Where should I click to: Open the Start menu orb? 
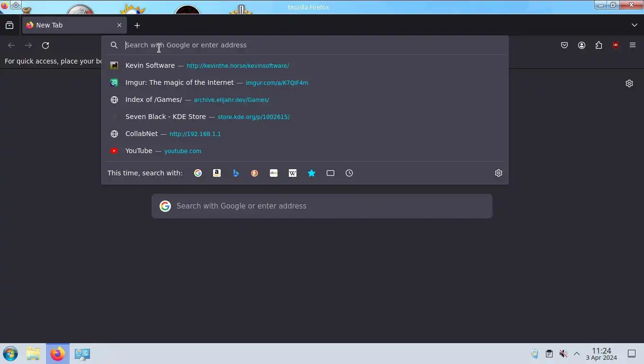coord(10,354)
